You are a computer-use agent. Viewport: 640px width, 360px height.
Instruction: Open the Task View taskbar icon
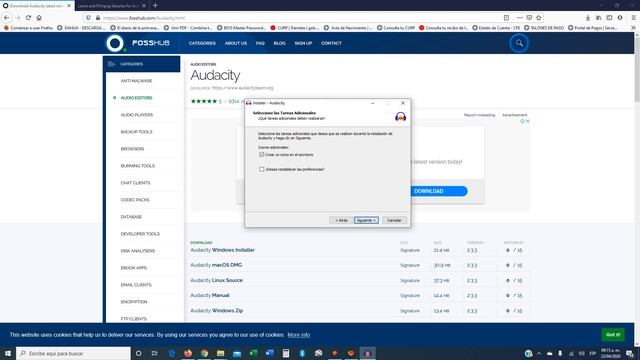[x=155, y=353]
